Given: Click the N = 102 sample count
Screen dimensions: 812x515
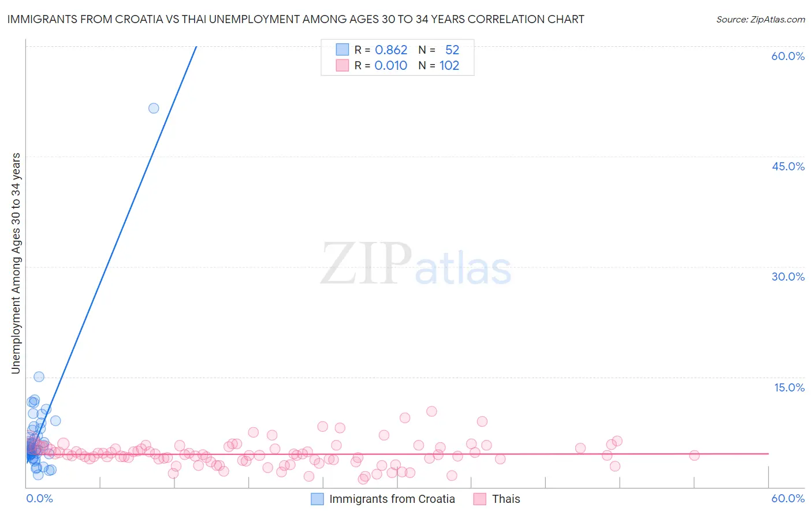Looking at the screenshot, I should tap(439, 65).
